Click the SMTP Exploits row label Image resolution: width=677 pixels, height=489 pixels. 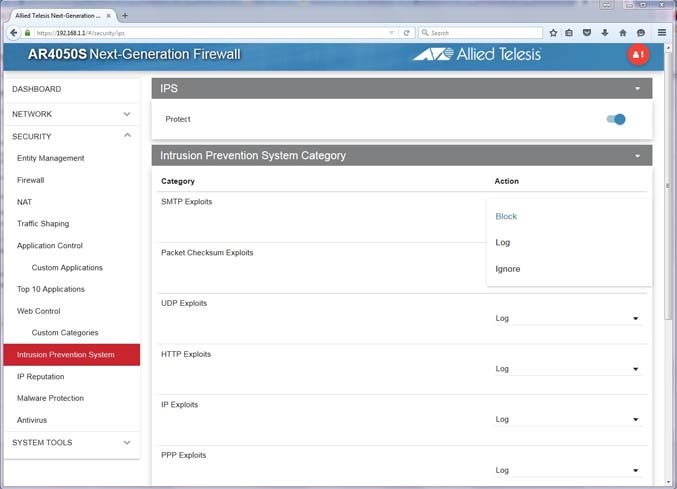(x=186, y=202)
